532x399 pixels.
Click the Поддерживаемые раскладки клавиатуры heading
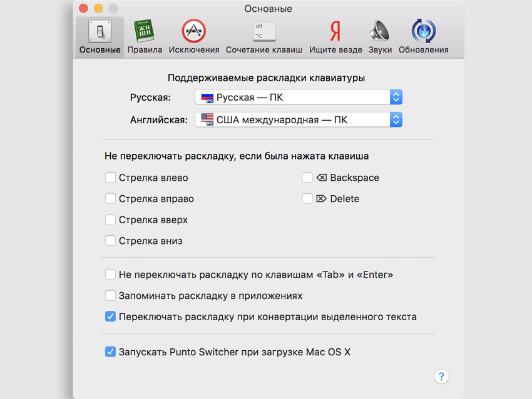267,78
